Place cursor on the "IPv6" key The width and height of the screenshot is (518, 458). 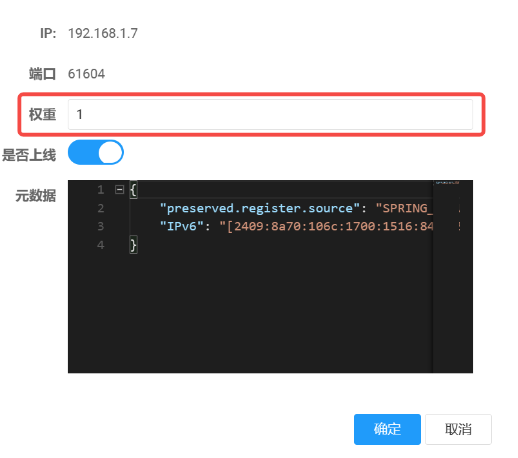click(x=182, y=227)
